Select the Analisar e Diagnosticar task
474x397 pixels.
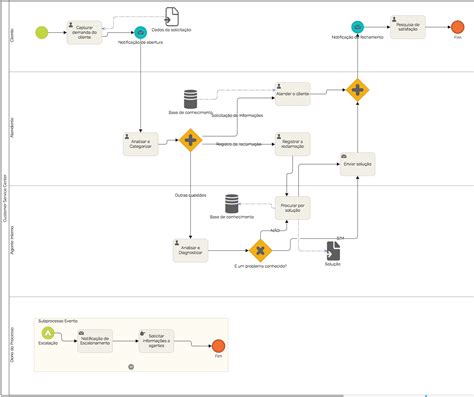pyautogui.click(x=190, y=250)
